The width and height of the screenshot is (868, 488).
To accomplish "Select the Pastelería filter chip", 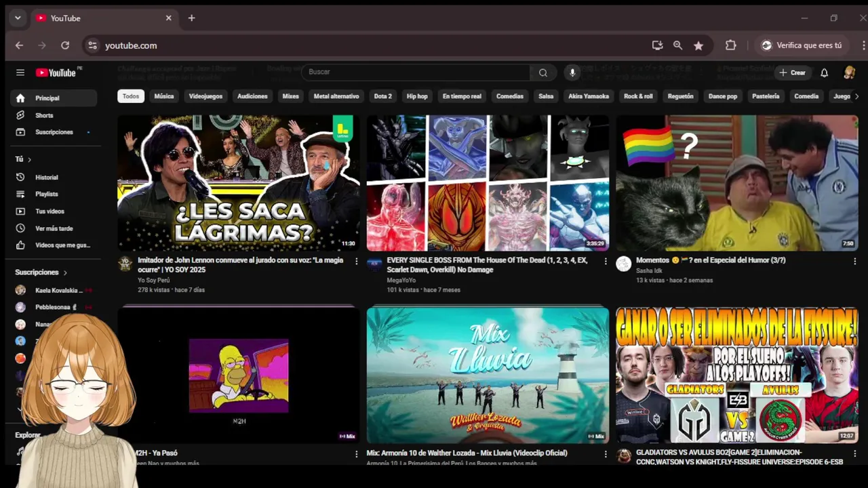I will (766, 96).
